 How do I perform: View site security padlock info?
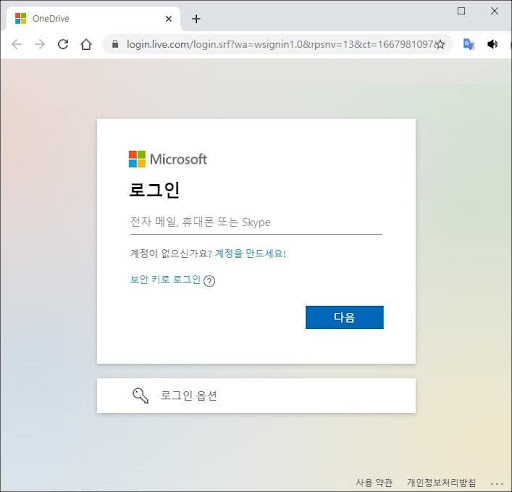point(115,44)
